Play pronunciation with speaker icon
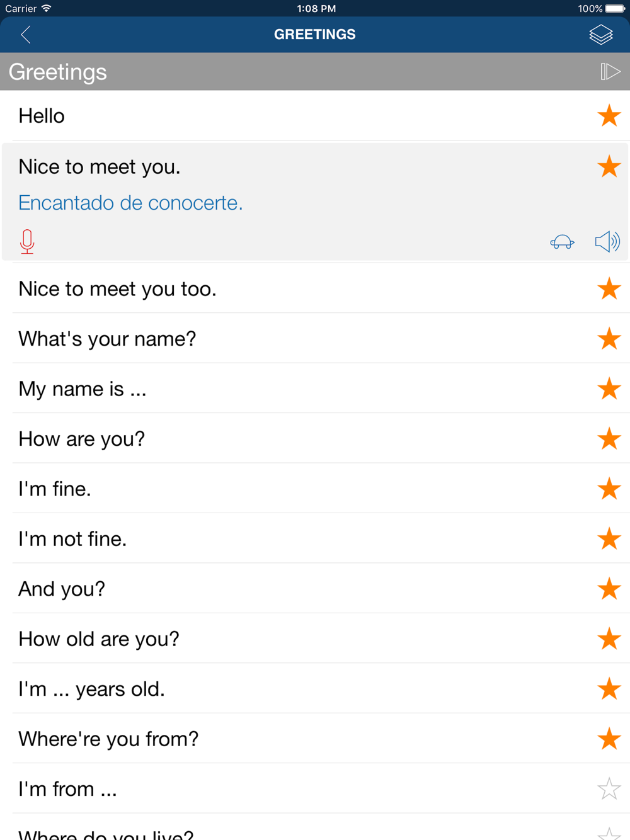Screen dimensions: 630x840 [607, 242]
